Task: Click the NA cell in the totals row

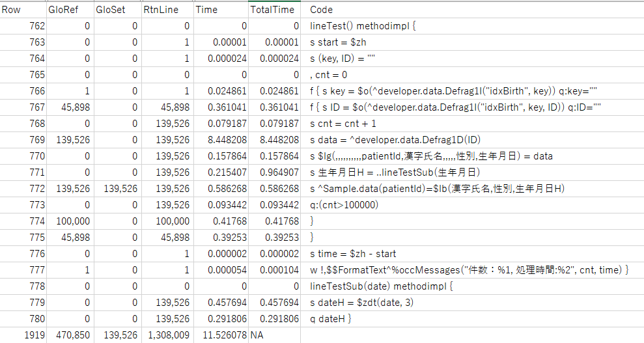Action: point(258,335)
